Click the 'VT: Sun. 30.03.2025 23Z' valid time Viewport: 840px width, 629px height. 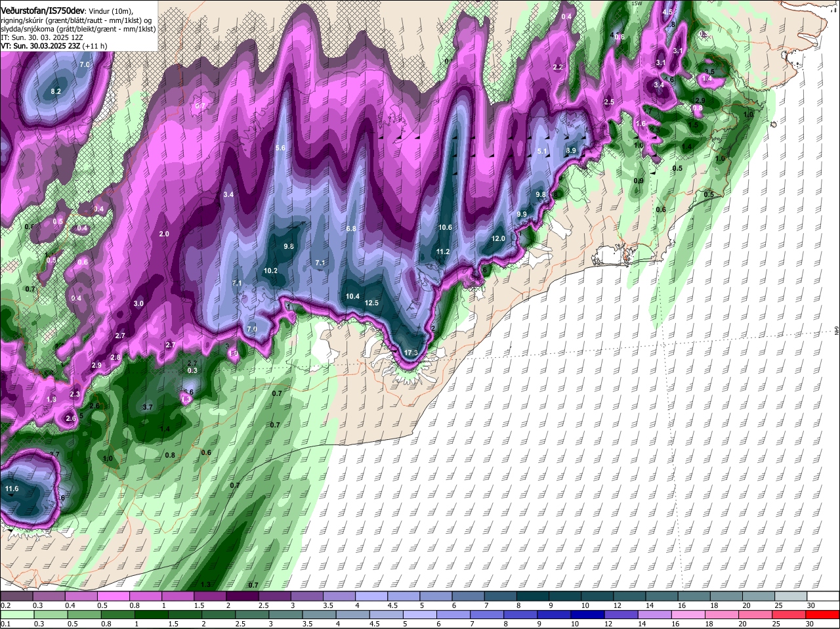(x=40, y=46)
